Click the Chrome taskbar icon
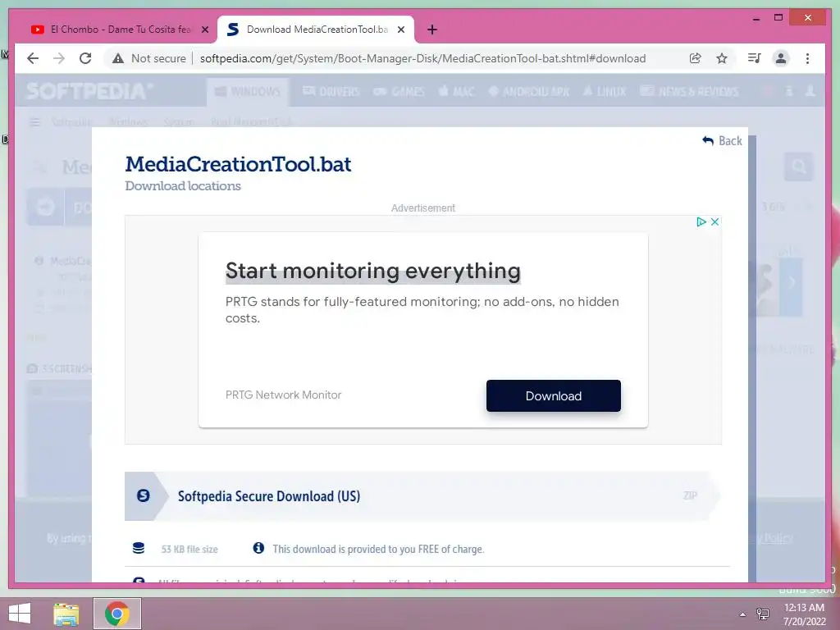The width and height of the screenshot is (840, 630). [117, 614]
